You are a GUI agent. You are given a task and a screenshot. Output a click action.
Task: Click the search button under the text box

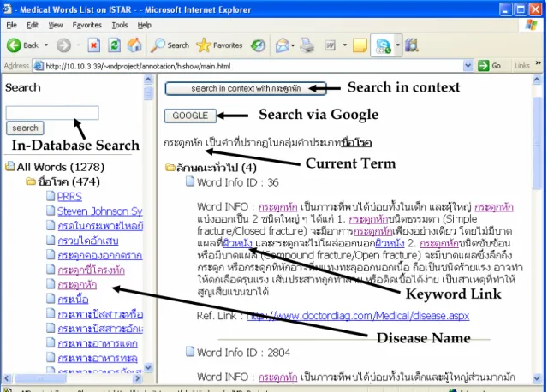[25, 128]
